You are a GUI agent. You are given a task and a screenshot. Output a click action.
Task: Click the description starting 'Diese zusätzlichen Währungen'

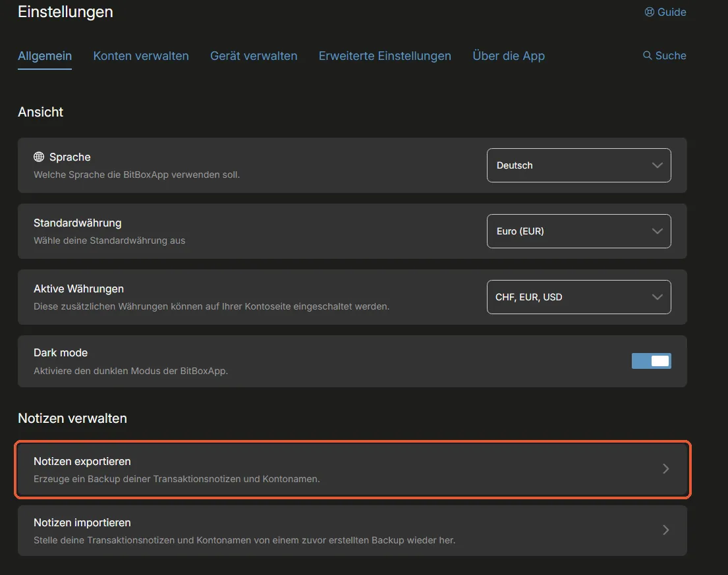tap(211, 306)
